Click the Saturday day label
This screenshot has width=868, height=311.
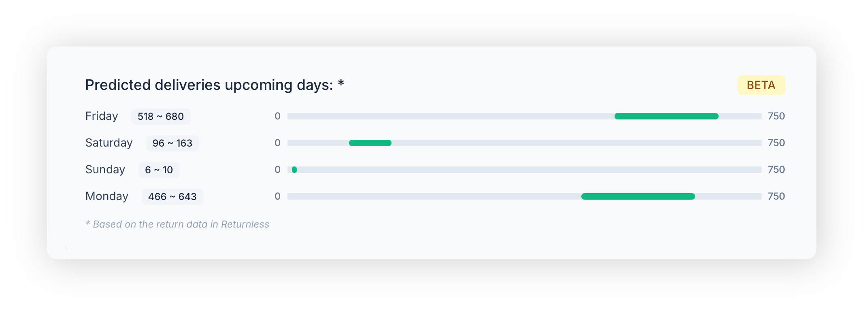pyautogui.click(x=109, y=143)
